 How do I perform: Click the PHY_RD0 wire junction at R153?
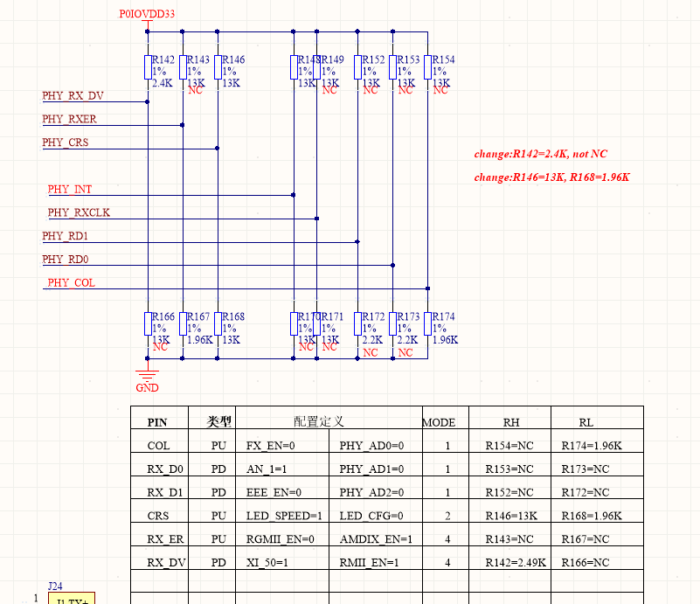pos(393,265)
